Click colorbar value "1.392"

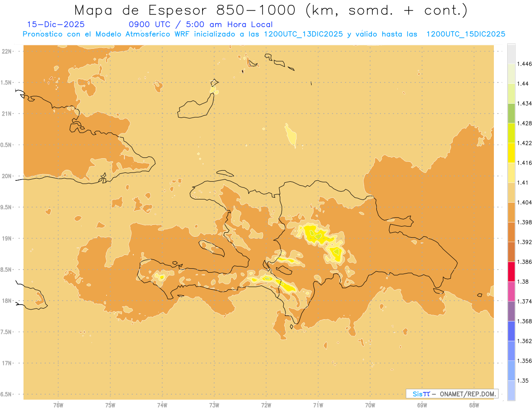524,242
